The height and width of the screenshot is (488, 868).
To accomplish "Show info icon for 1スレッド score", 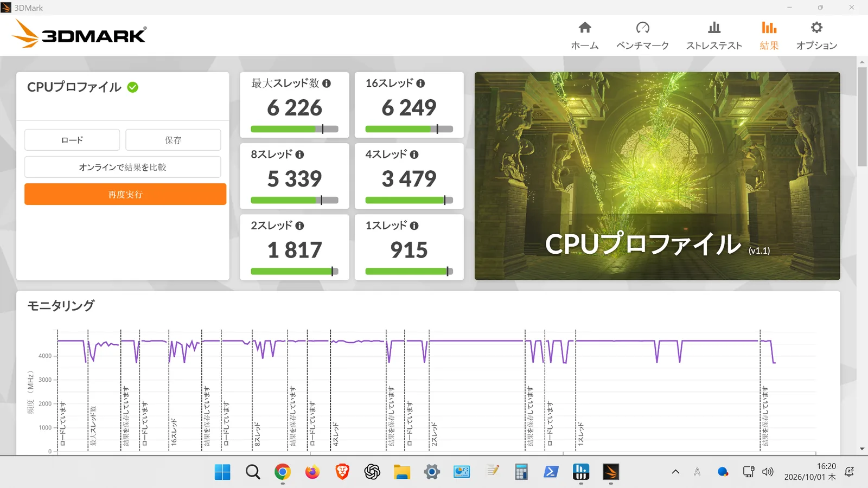I will pyautogui.click(x=414, y=226).
